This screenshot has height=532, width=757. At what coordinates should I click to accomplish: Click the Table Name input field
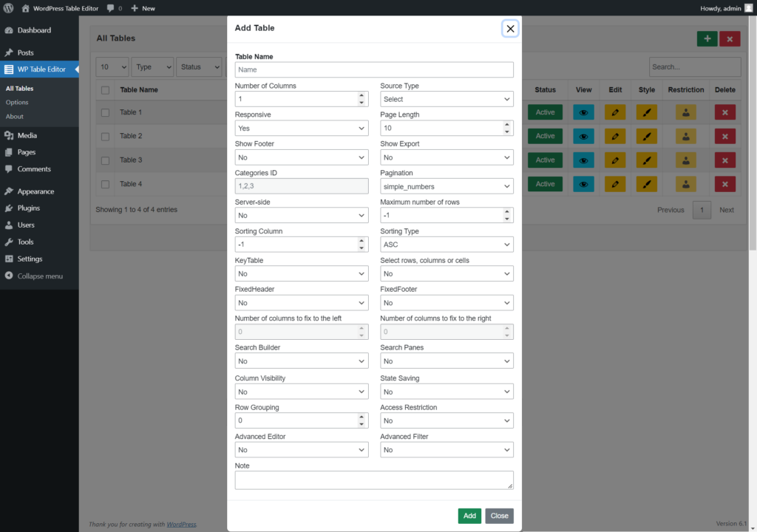[373, 69]
